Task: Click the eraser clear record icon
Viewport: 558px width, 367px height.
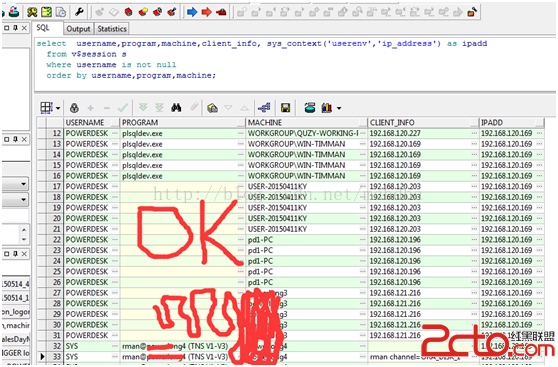Action: (194, 107)
